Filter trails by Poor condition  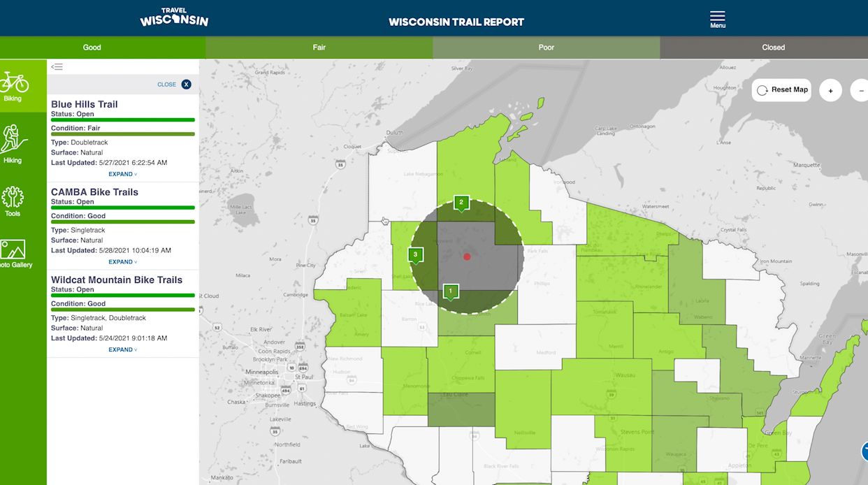[547, 48]
